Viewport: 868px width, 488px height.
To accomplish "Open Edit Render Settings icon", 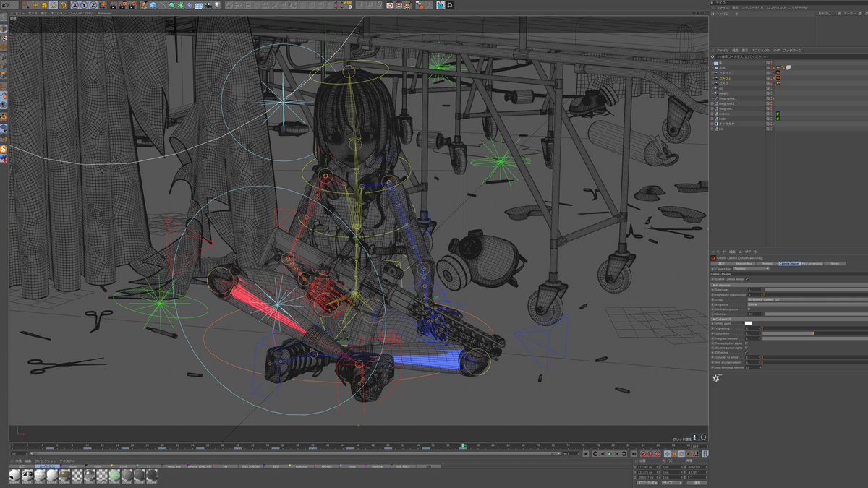I will coord(132,5).
